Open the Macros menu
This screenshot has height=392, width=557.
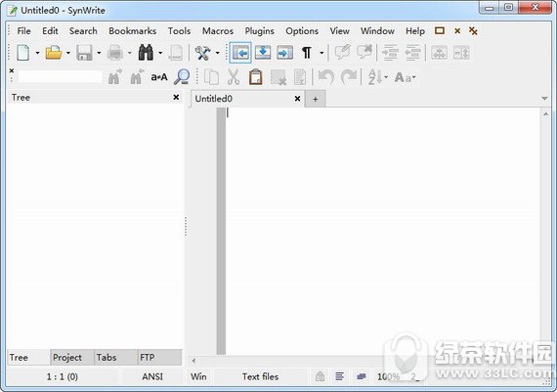click(x=218, y=31)
